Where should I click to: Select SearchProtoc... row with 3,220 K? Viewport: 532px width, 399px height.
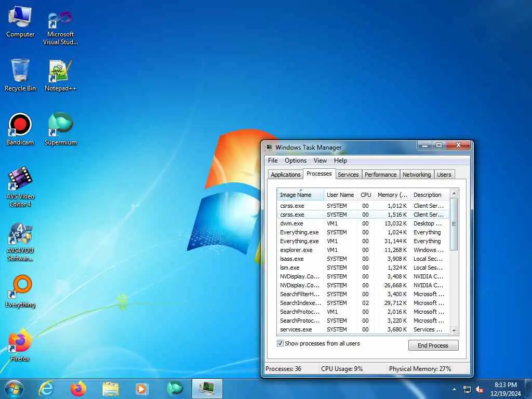[363, 321]
